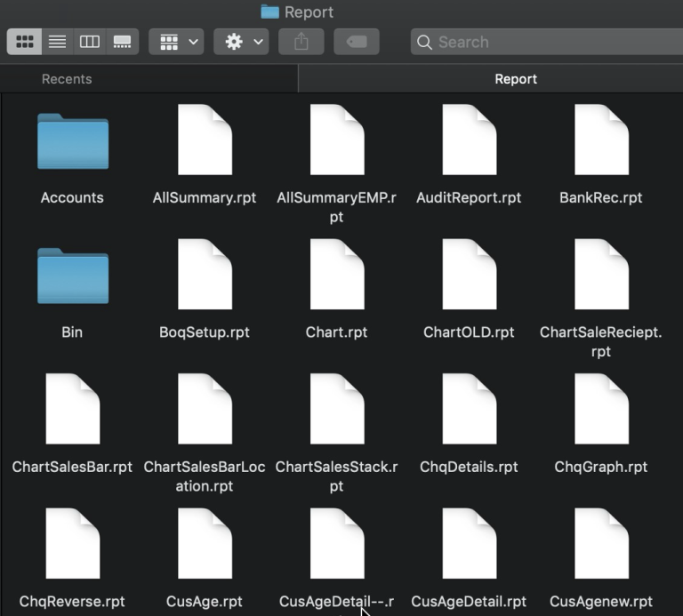Select the ChartSaleReciept.rpt file icon
The image size is (683, 616).
click(x=601, y=274)
